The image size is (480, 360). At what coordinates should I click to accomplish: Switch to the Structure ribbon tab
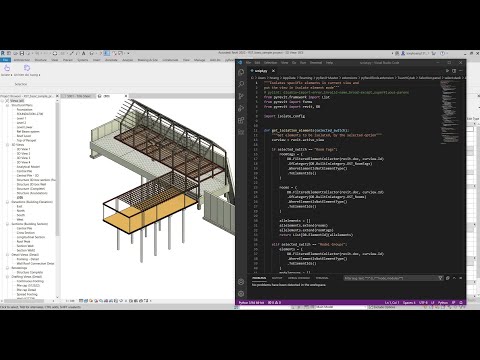41,60
